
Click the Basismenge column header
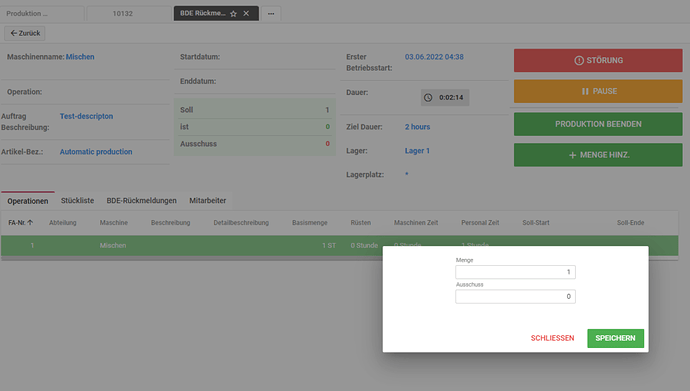pyautogui.click(x=310, y=223)
